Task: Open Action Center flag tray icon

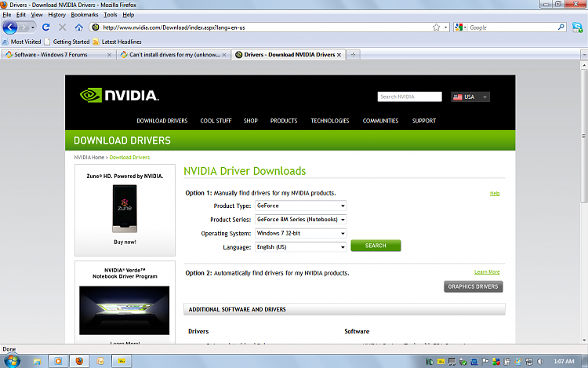Action: click(485, 362)
